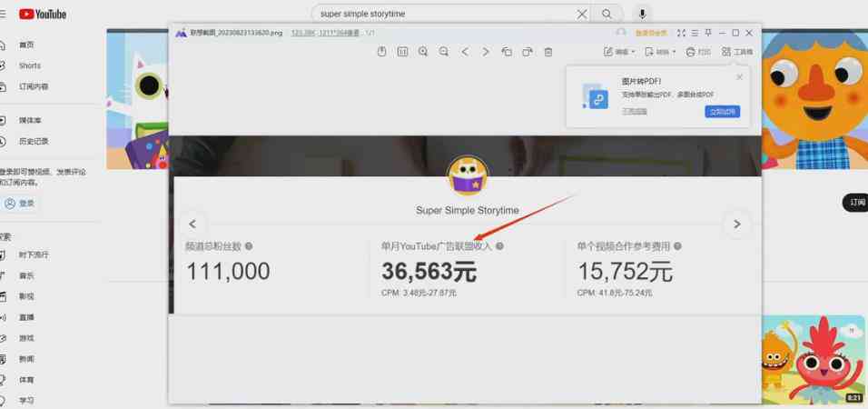Delete the image with trash icon
This screenshot has width=868, height=409.
(548, 52)
